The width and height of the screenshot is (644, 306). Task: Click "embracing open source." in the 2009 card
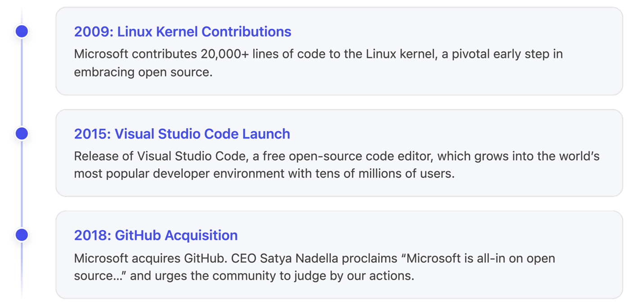(143, 72)
